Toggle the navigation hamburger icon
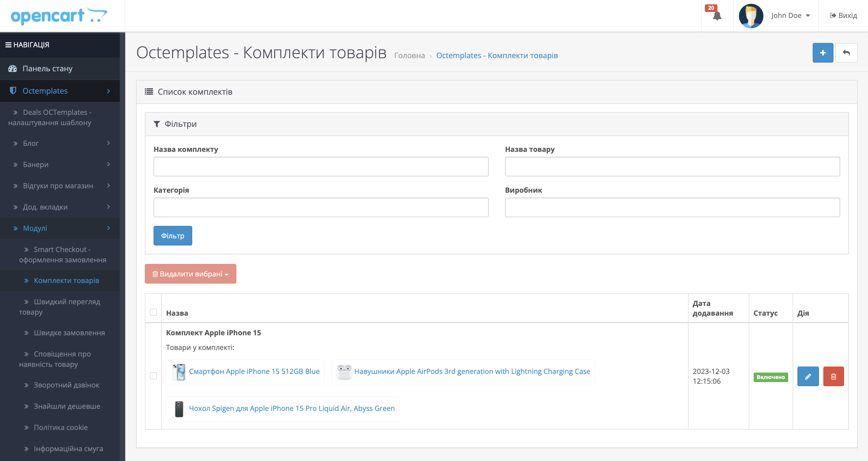This screenshot has height=461, width=868. point(8,45)
